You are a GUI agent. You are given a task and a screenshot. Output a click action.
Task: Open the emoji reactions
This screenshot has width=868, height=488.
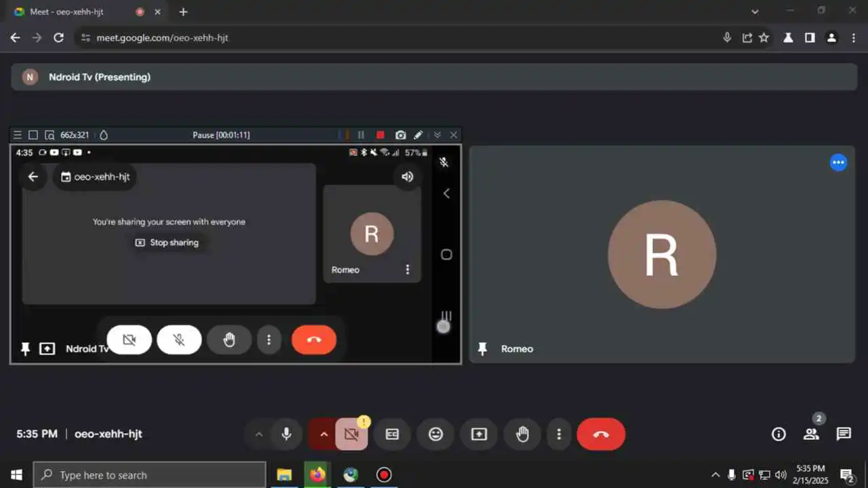coord(435,434)
